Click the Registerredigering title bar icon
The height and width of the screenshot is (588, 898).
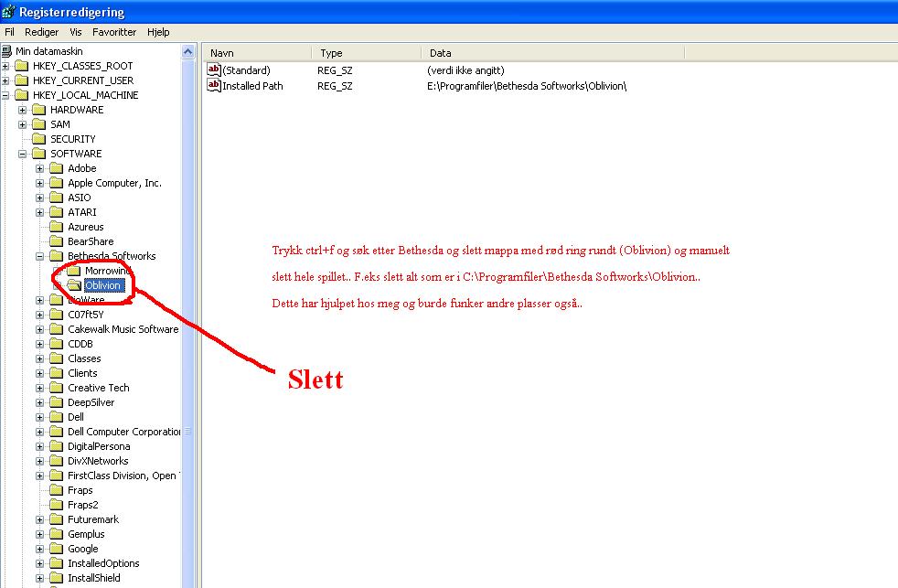(x=8, y=12)
